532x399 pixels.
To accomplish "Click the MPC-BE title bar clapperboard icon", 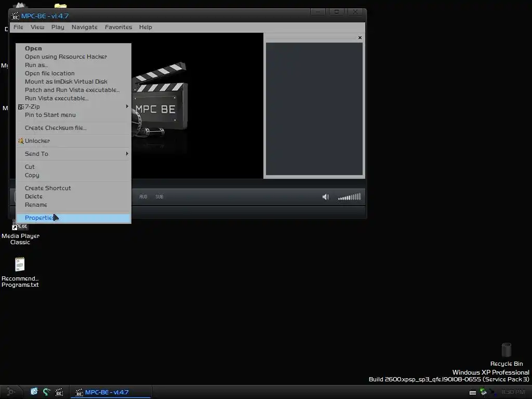I will tap(15, 16).
